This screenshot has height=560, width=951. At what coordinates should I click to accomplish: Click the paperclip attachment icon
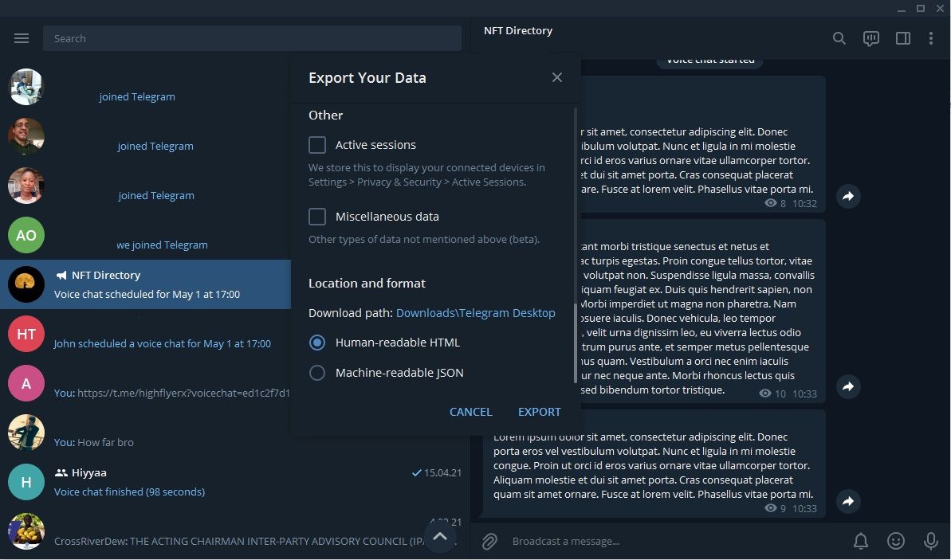488,541
